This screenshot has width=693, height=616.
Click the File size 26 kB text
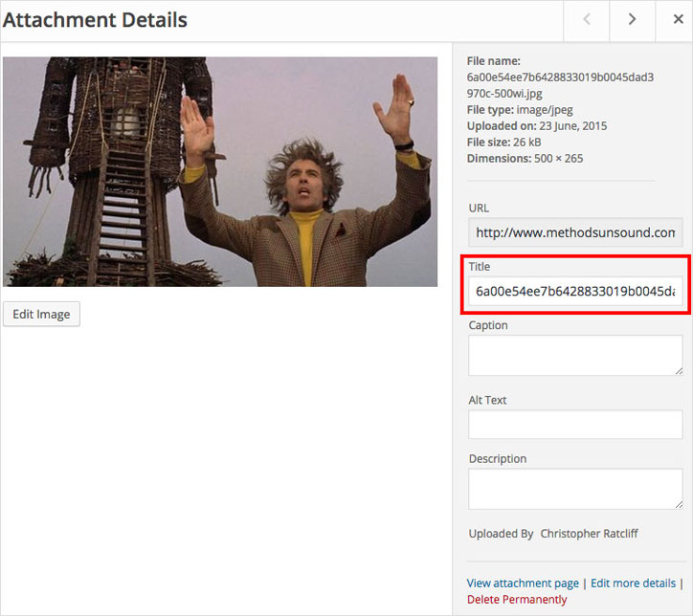[x=503, y=143]
